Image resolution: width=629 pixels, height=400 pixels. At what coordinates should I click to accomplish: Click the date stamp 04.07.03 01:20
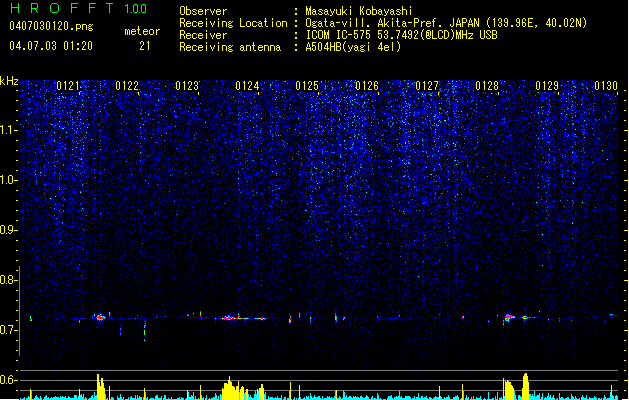[x=51, y=46]
